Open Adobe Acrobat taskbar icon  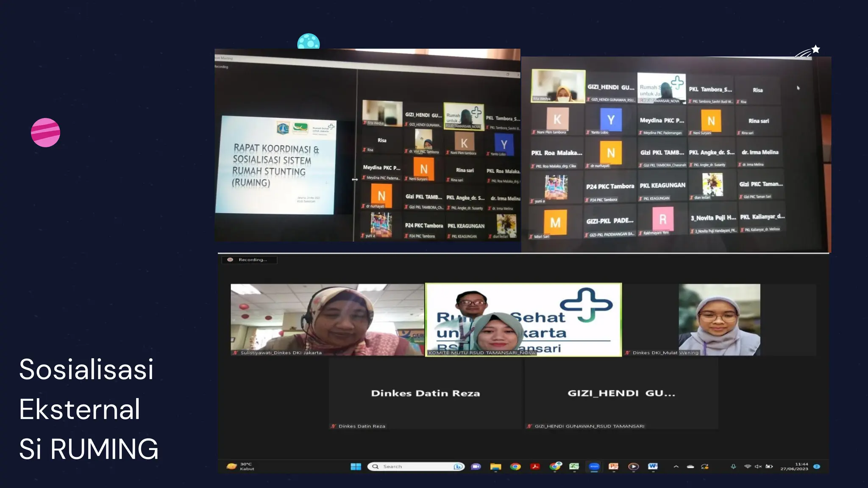[535, 466]
